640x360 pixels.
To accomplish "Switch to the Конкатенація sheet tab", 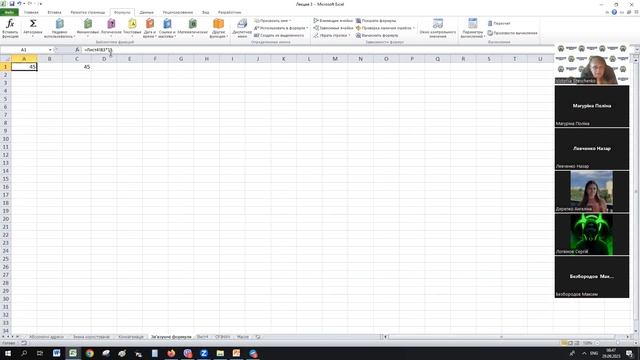I will click(x=131, y=337).
